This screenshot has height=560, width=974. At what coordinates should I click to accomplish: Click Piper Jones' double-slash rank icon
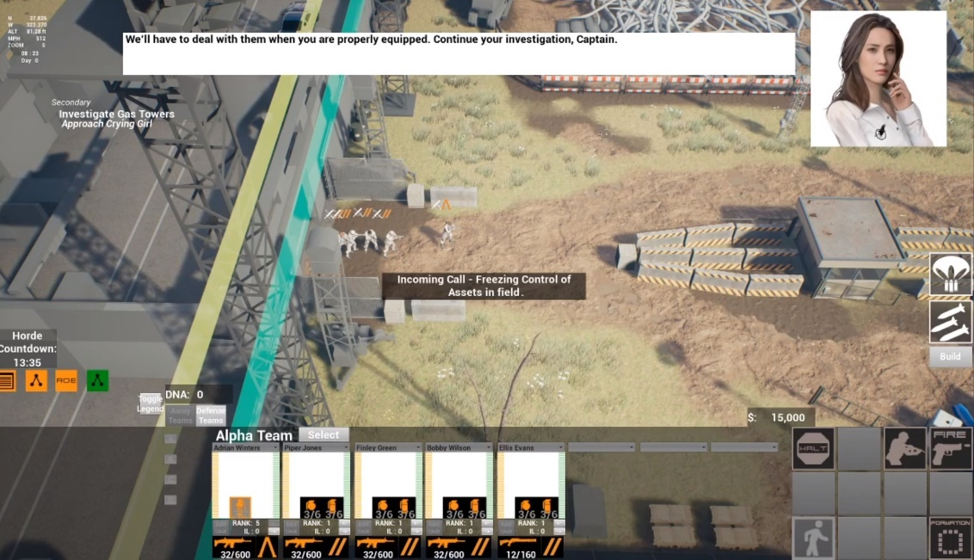pyautogui.click(x=338, y=547)
